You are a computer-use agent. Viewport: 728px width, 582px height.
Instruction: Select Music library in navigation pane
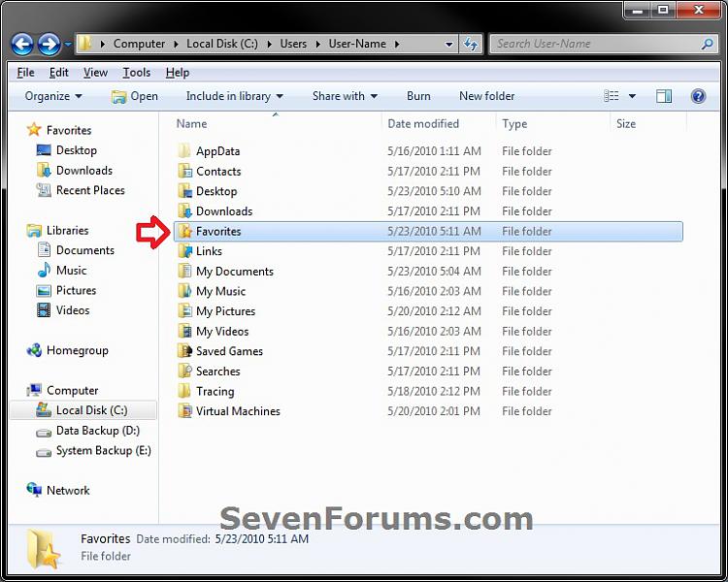click(61, 270)
